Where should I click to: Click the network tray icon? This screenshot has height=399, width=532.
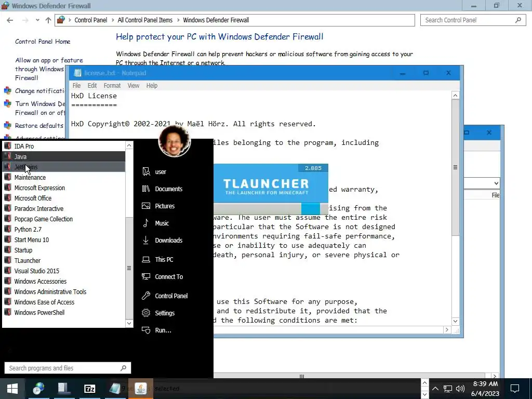[447, 389]
